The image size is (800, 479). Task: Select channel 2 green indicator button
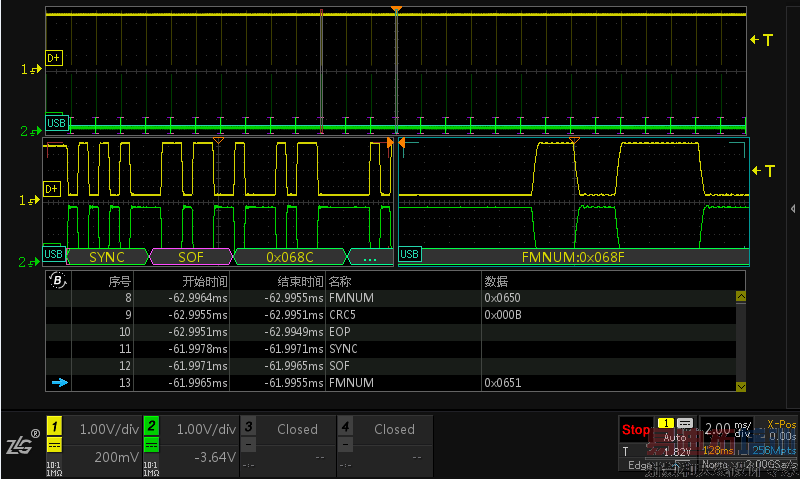151,426
